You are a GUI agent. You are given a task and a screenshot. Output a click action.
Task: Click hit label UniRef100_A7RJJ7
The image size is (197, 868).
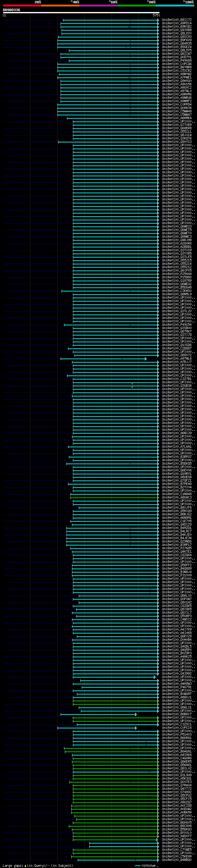(177, 362)
